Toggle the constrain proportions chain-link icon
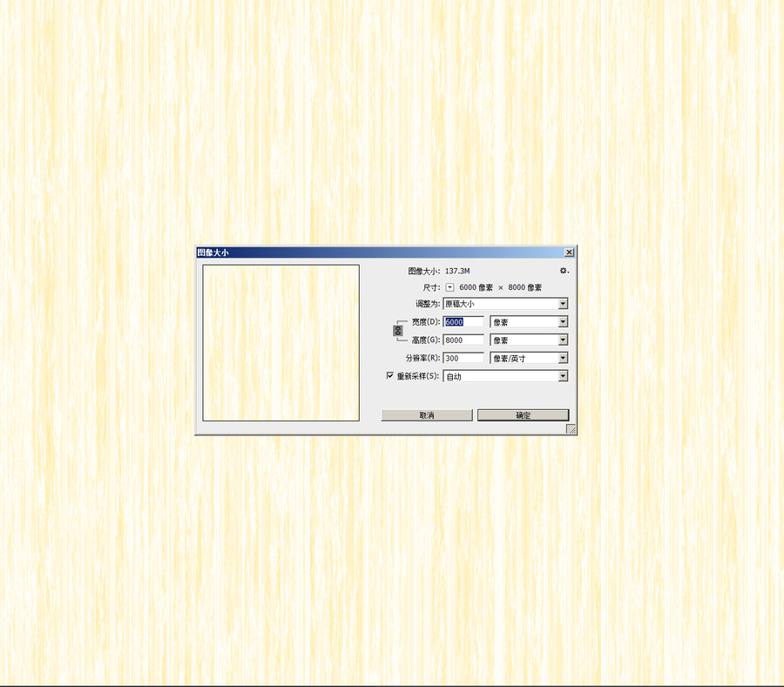784x687 pixels. click(398, 331)
